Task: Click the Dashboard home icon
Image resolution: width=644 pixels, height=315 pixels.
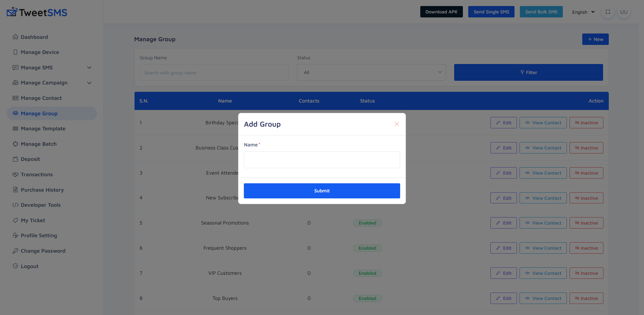Action: (15, 37)
